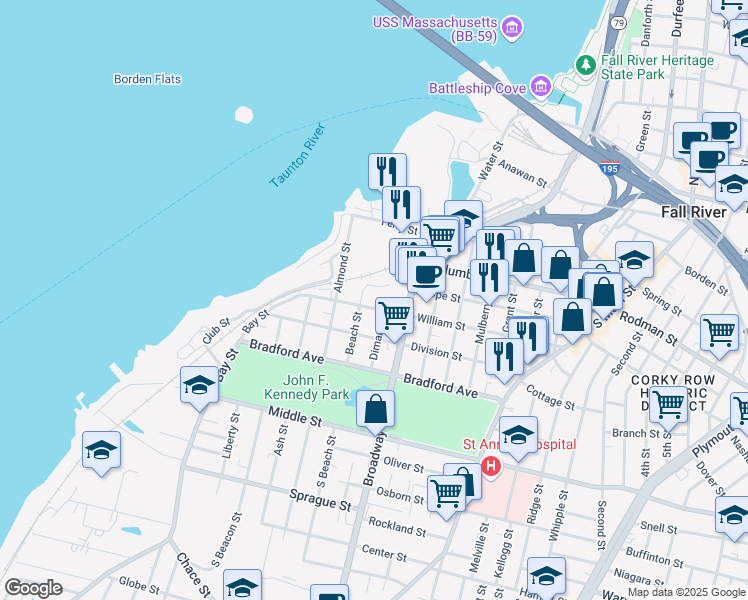Click the Branch St label

click(x=635, y=433)
